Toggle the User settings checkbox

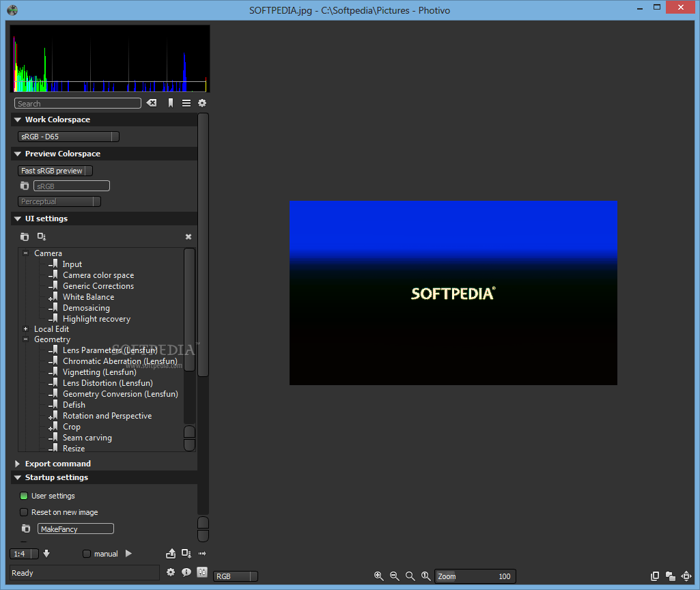pyautogui.click(x=24, y=496)
